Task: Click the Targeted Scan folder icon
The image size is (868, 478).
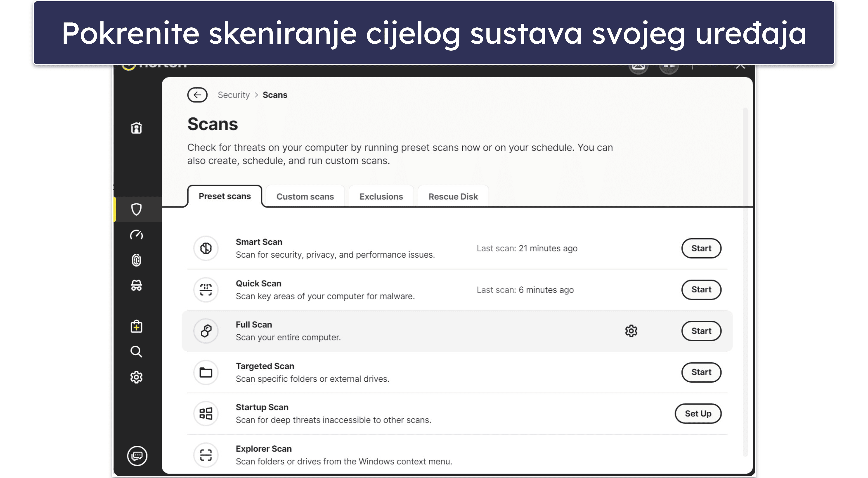Action: coord(206,372)
